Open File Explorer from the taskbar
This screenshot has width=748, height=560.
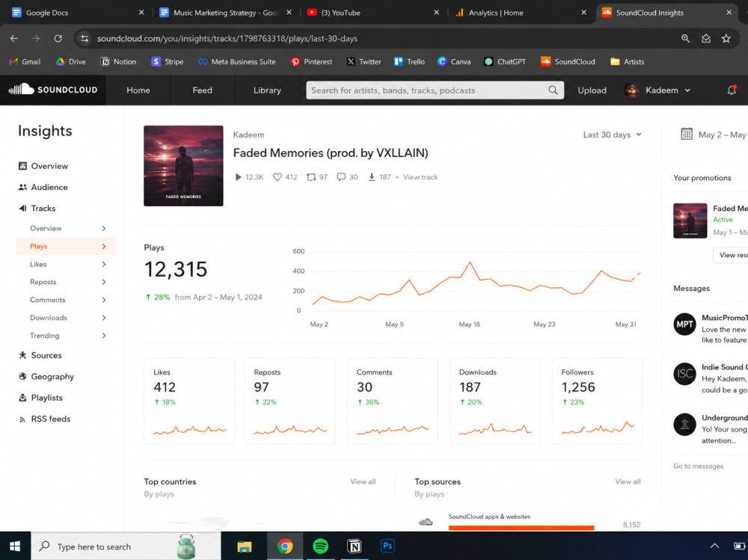tap(245, 547)
